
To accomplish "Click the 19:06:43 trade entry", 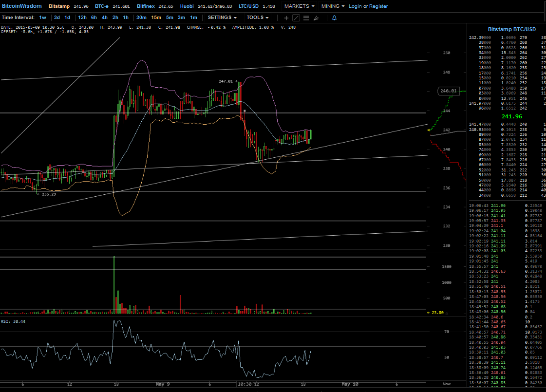I will click(506, 206).
